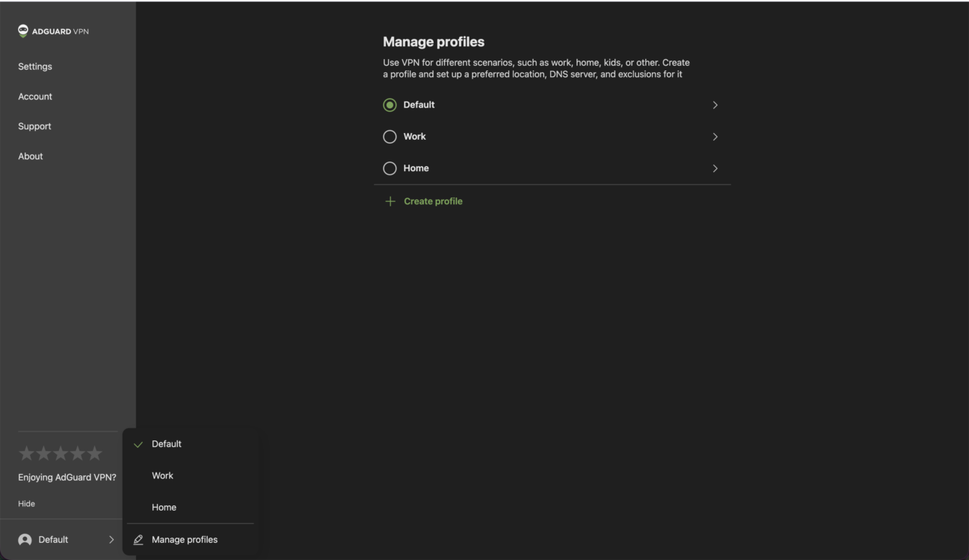The width and height of the screenshot is (969, 560).
Task: Click the AdGuard VPN logo icon
Action: tap(23, 31)
